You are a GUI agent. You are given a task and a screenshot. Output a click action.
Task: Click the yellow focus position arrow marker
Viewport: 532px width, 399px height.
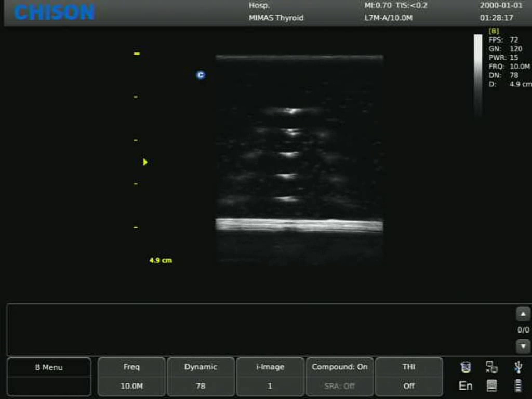tap(145, 162)
